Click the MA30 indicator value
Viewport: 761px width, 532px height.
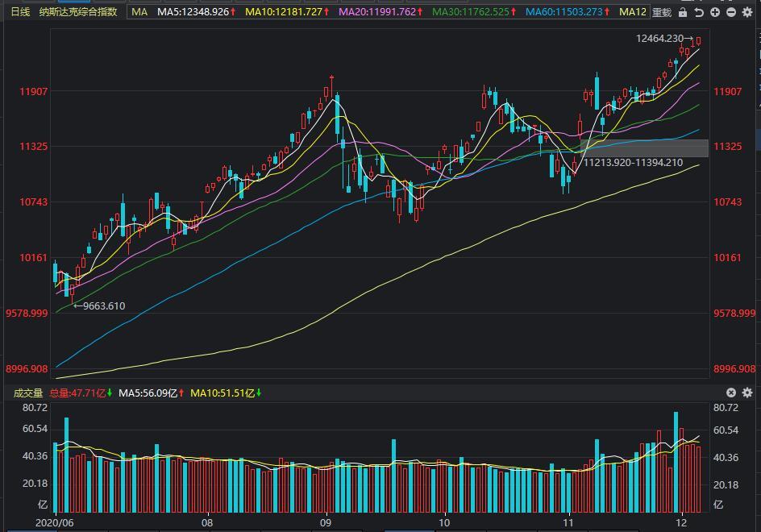[x=475, y=11]
